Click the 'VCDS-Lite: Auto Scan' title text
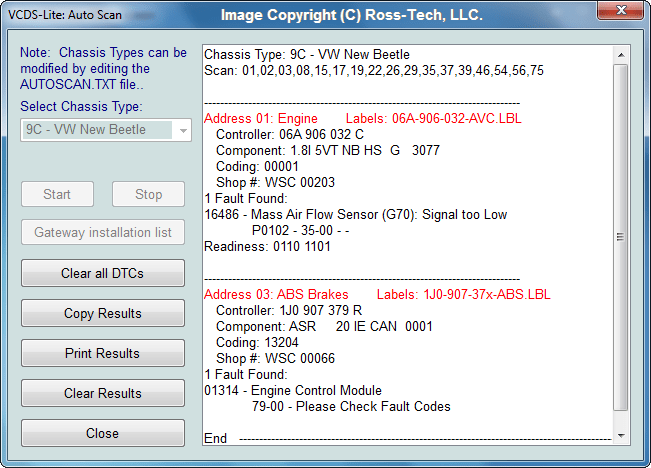This screenshot has width=651, height=468. point(65,15)
